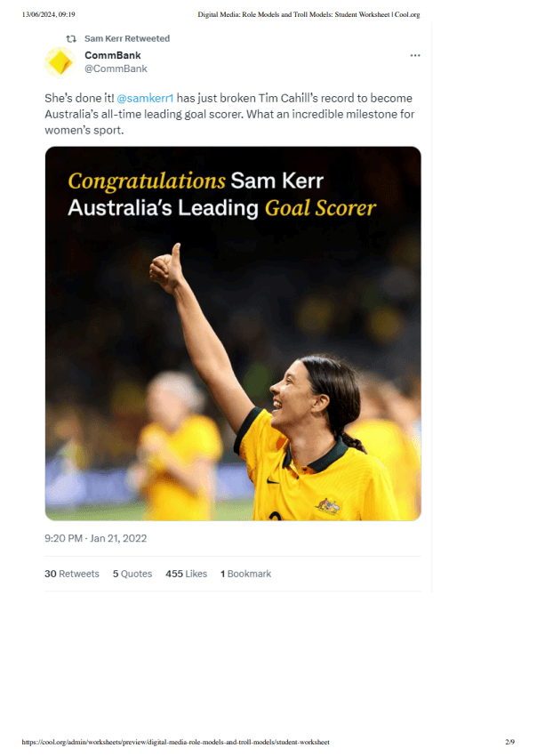Click the 2/9 page number
This screenshot has width=537, height=756.
tap(510, 742)
